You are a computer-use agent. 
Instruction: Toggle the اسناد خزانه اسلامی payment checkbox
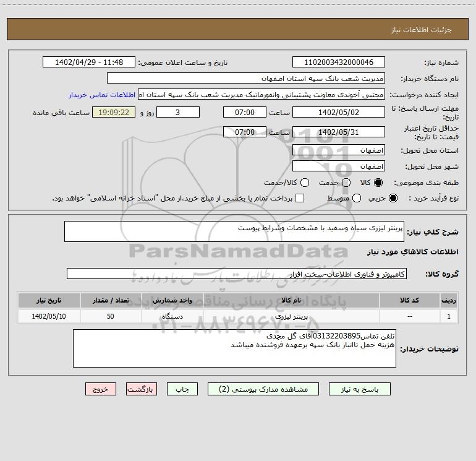[x=300, y=198]
